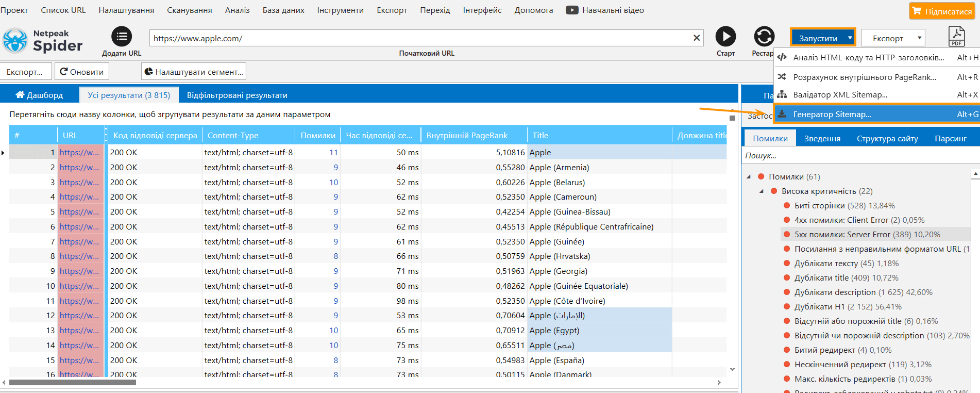
Task: Clear the initial URL with the X icon
Action: tap(697, 38)
